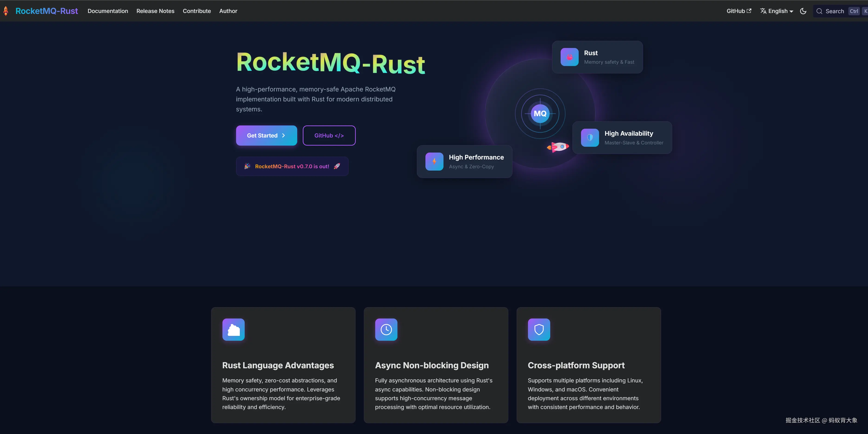Viewport: 868px width, 434px height.
Task: Go to the Contribute page
Action: [x=197, y=11]
